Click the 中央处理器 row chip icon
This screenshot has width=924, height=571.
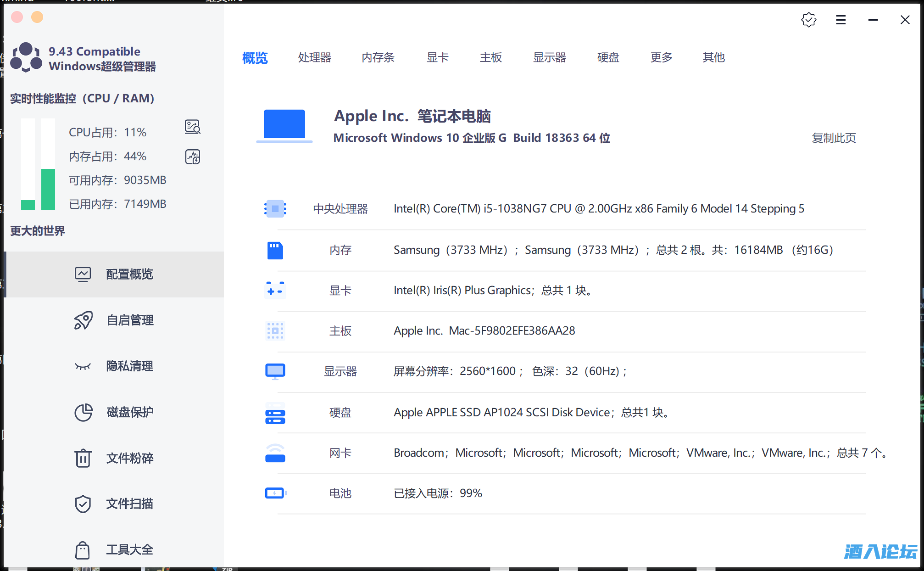(x=275, y=209)
